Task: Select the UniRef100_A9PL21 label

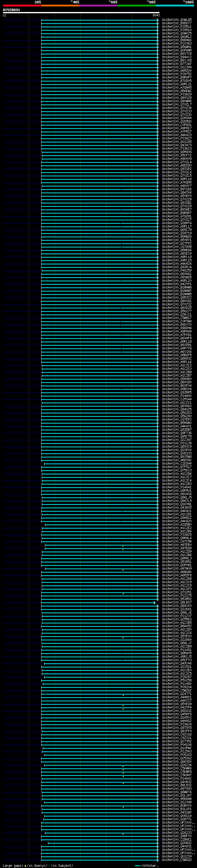Action: tap(177, 84)
